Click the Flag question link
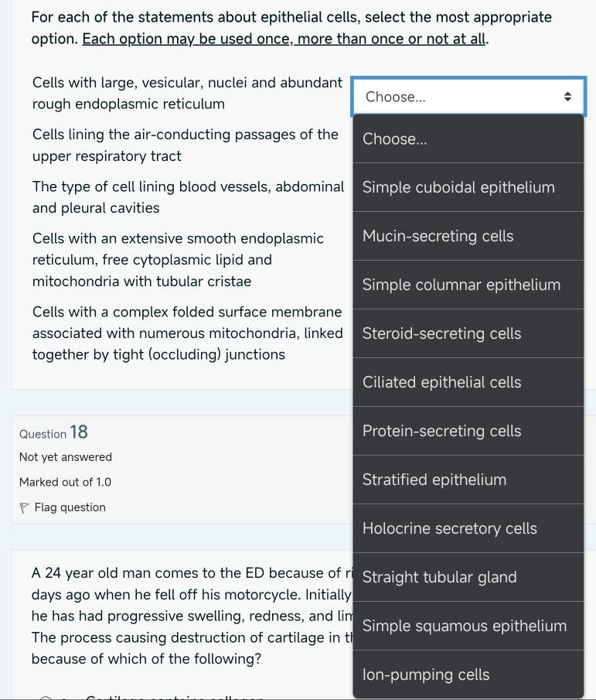 point(70,507)
